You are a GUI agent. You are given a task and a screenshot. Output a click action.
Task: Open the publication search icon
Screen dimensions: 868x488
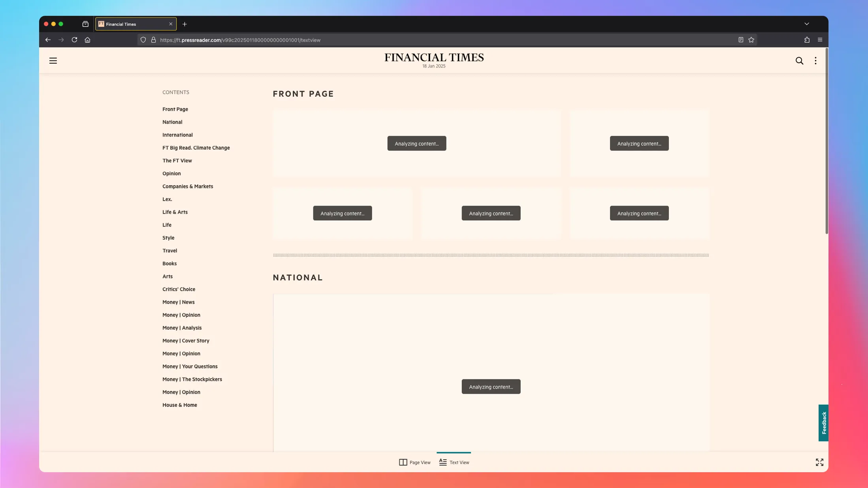coord(799,60)
